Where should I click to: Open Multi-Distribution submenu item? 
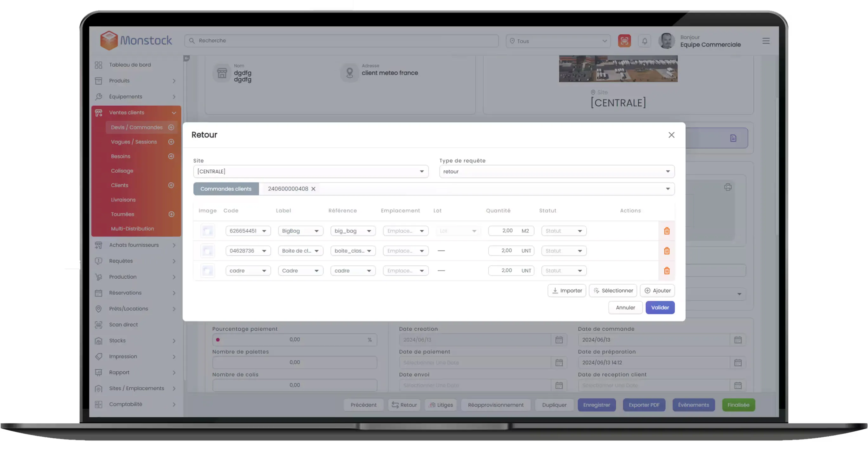pyautogui.click(x=133, y=229)
